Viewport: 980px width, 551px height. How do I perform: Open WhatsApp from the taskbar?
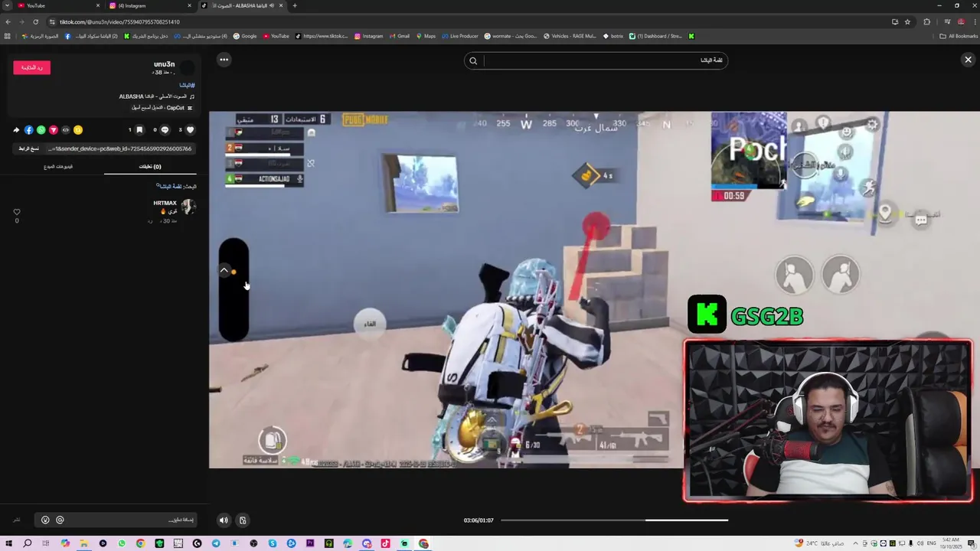click(122, 543)
